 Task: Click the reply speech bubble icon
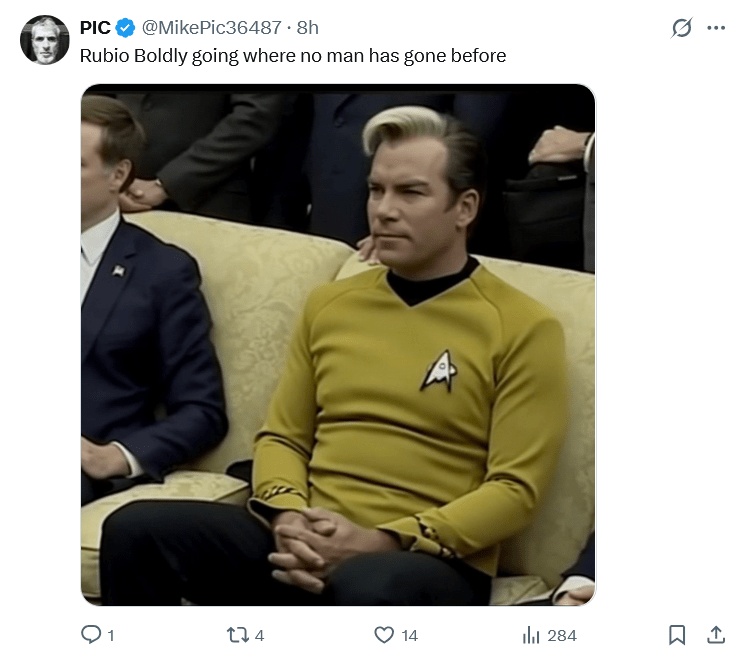91,634
